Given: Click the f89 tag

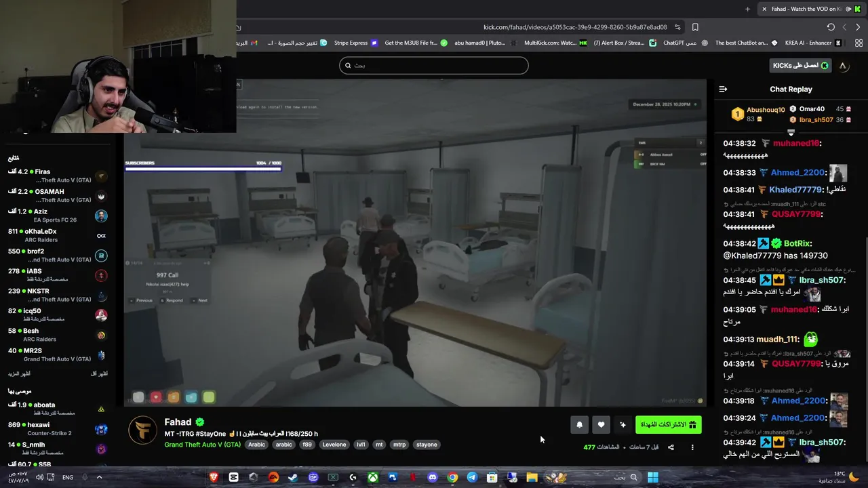Looking at the screenshot, I should click(307, 445).
